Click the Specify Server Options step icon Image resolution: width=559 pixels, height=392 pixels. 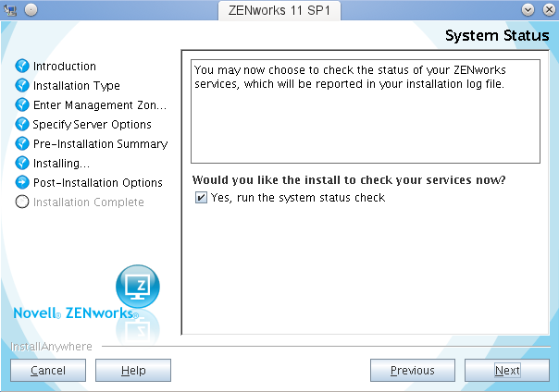point(23,124)
